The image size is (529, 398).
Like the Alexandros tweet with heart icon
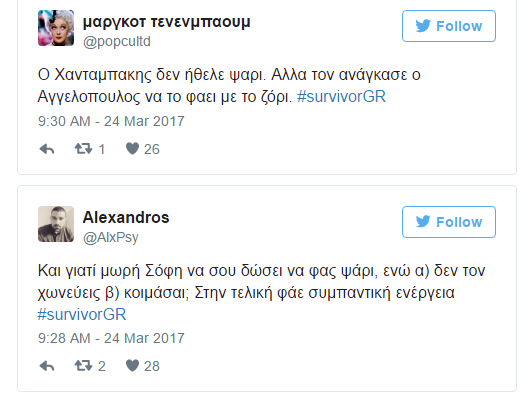click(132, 366)
